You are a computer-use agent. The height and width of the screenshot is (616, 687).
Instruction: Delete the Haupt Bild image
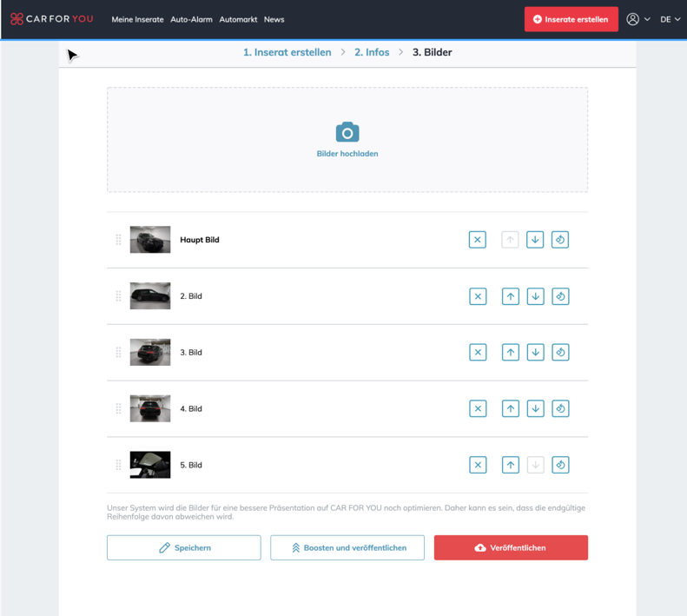477,240
